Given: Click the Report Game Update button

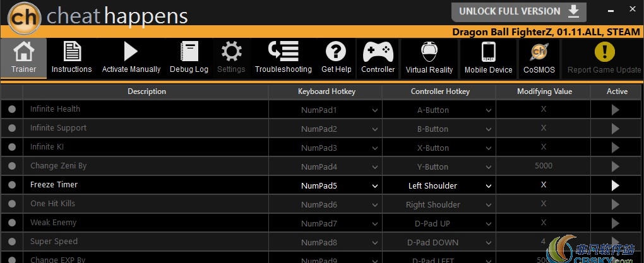Looking at the screenshot, I should coord(604,57).
